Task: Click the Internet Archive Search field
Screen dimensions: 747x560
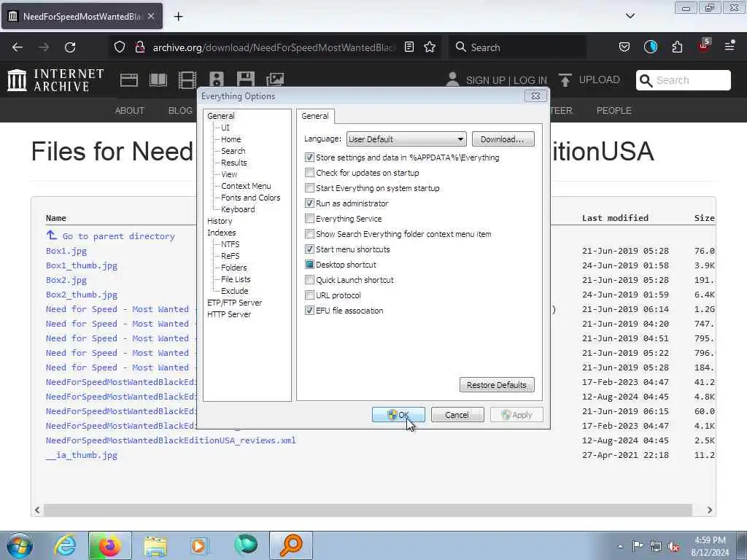Action: point(683,80)
